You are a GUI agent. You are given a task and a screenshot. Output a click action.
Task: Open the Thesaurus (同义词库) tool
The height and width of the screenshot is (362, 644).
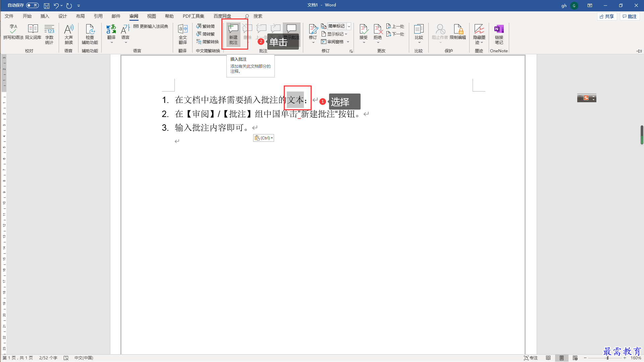(33, 32)
